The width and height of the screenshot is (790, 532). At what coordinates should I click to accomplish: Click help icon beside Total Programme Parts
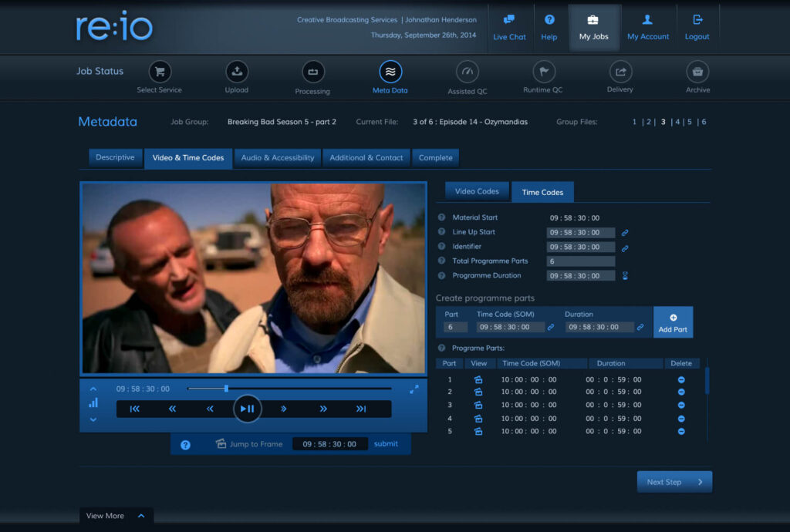point(441,261)
